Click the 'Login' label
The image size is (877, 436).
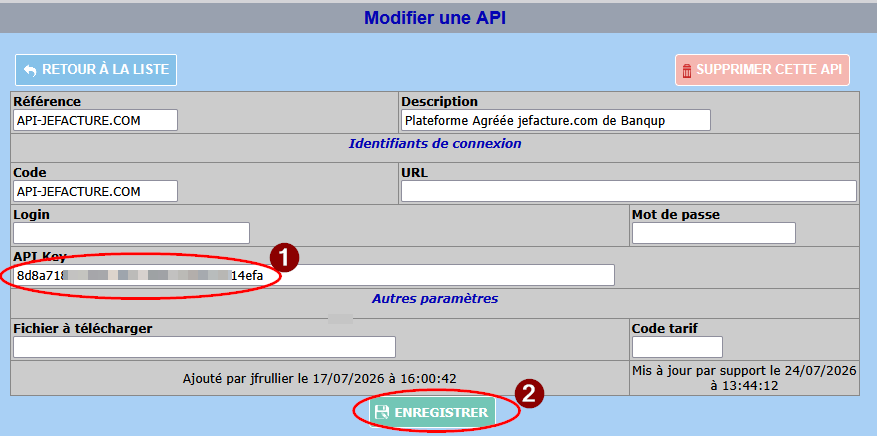point(31,215)
